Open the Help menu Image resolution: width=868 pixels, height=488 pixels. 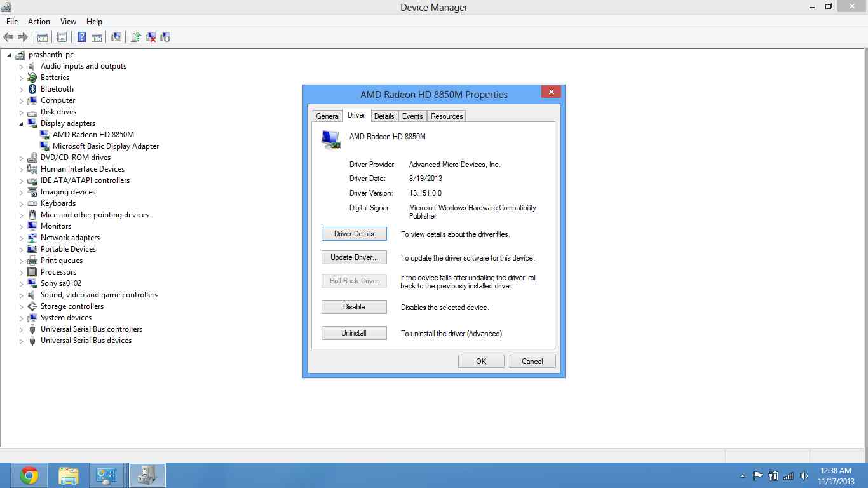94,22
